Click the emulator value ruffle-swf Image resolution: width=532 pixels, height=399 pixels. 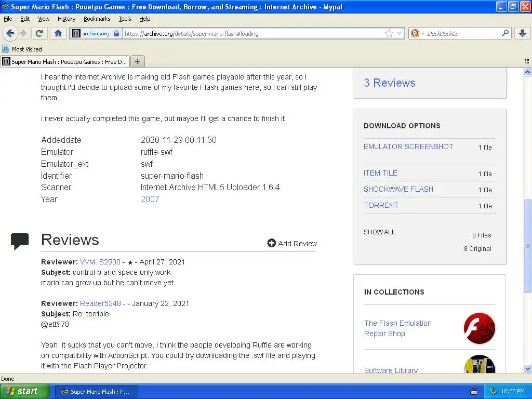point(156,152)
